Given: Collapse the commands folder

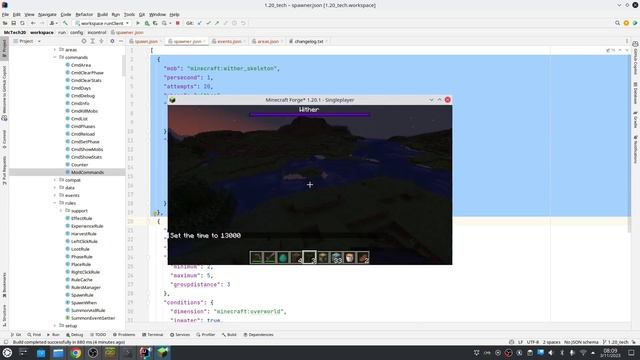Looking at the screenshot, I should pos(55,58).
